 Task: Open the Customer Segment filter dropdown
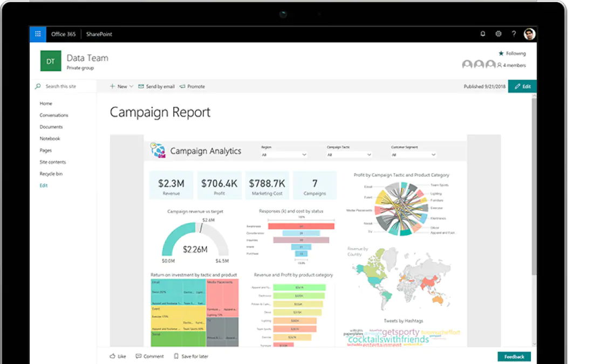click(x=413, y=155)
